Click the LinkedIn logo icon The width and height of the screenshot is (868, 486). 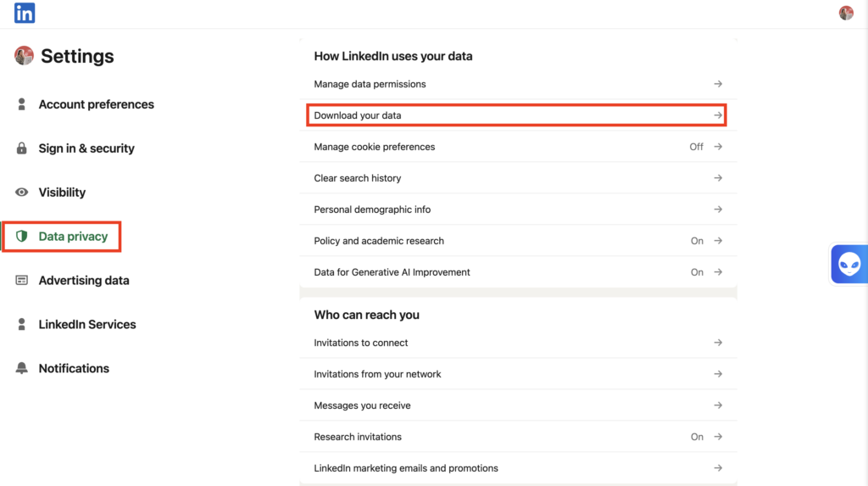[x=25, y=13]
